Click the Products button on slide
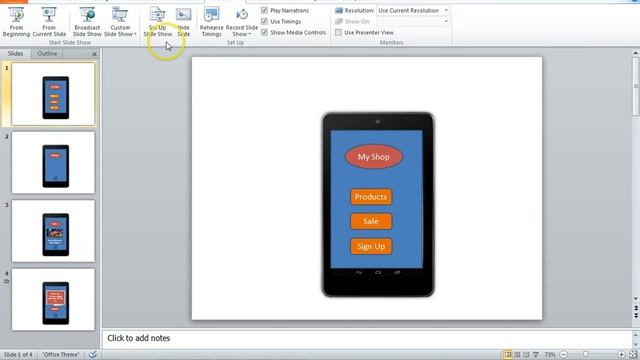 click(371, 197)
